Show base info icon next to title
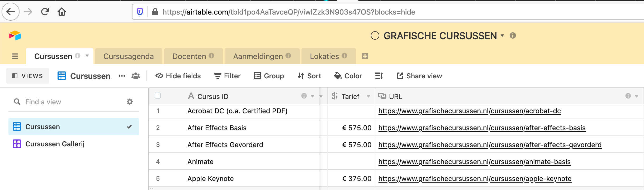 [x=513, y=35]
